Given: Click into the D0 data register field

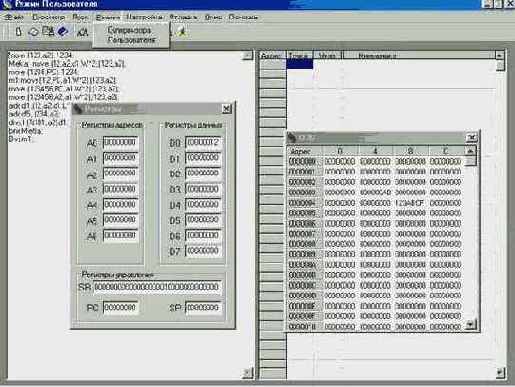Looking at the screenshot, I should 203,143.
